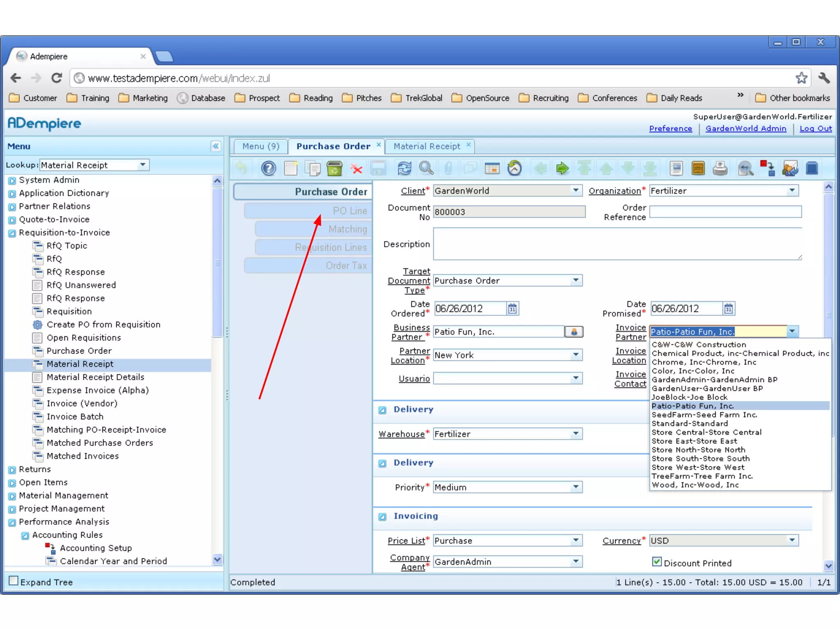
Task: Select SeedFarm-Seed Farm Inc. list option
Action: click(x=704, y=415)
